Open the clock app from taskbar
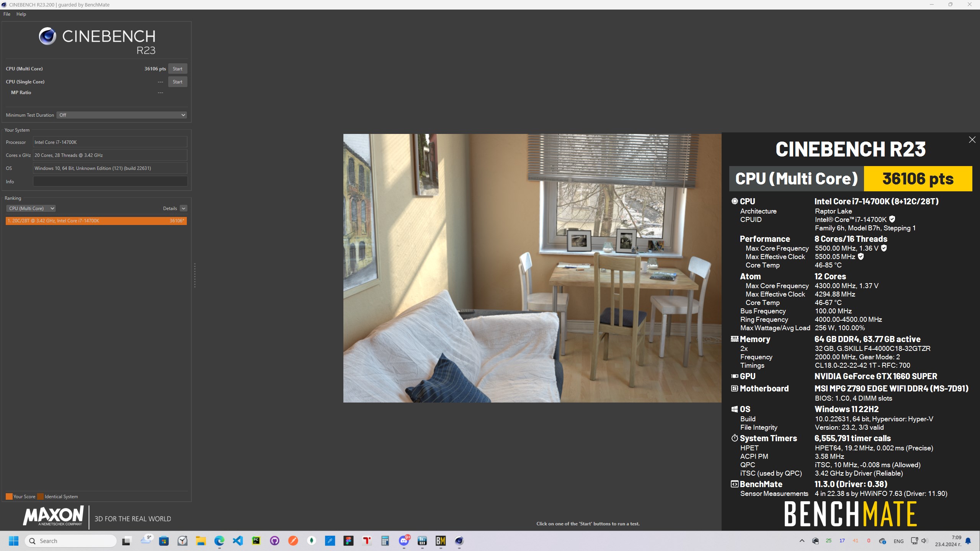The height and width of the screenshot is (551, 980). click(x=182, y=541)
